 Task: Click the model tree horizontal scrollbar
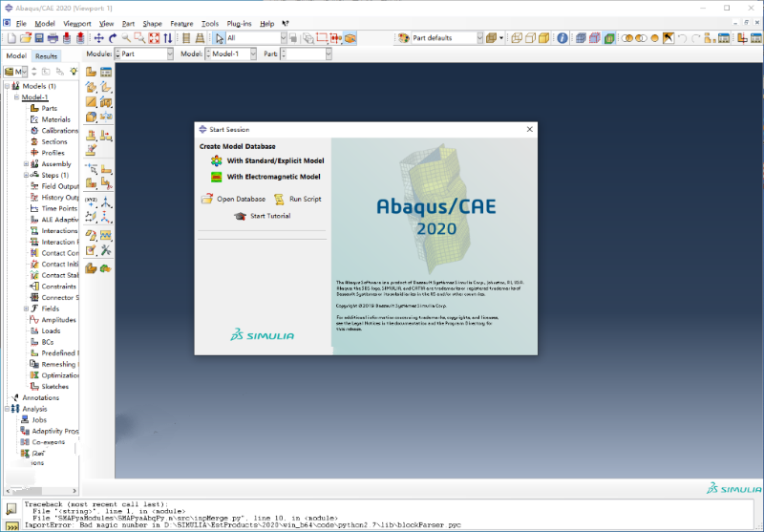click(41, 491)
